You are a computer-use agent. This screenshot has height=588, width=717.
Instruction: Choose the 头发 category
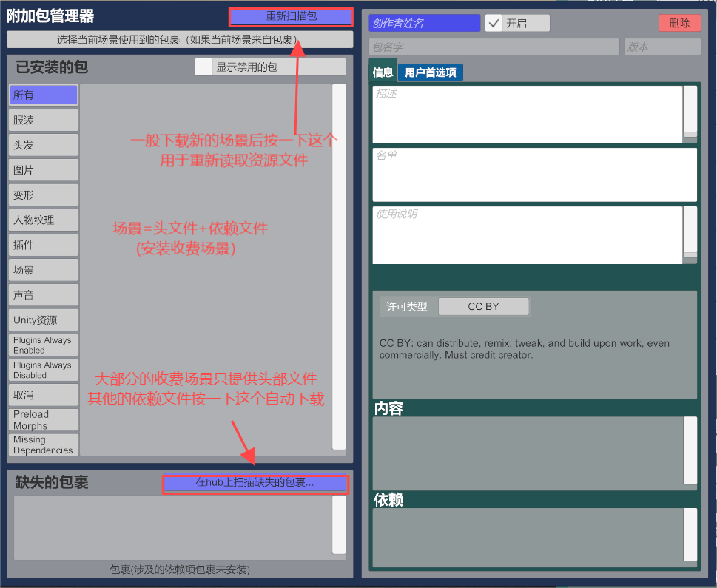[x=43, y=145]
